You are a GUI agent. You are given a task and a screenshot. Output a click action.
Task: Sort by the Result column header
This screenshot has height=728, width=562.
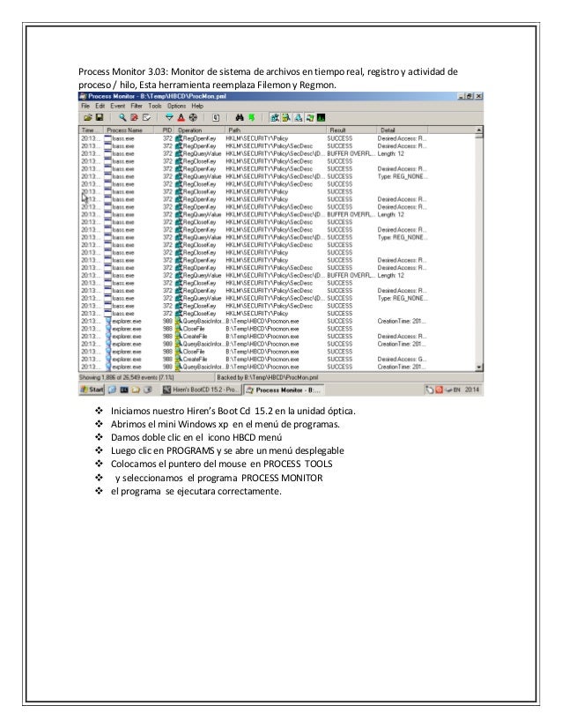351,130
